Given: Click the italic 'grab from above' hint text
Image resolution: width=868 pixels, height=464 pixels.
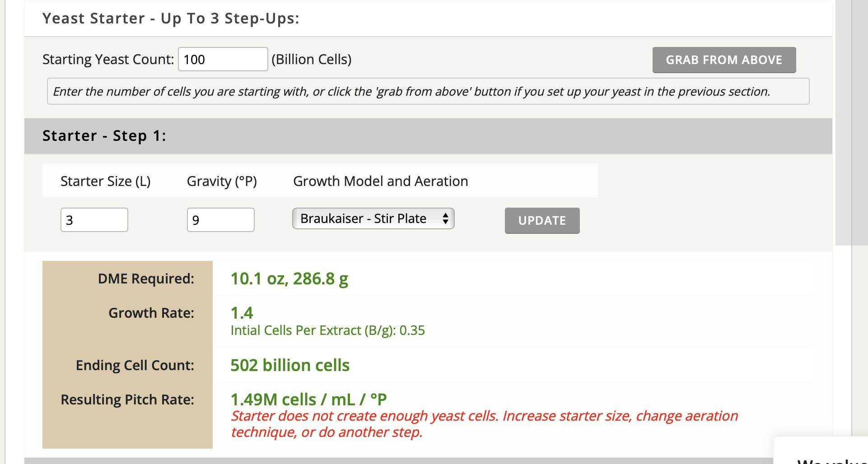Looking at the screenshot, I should click(411, 92).
